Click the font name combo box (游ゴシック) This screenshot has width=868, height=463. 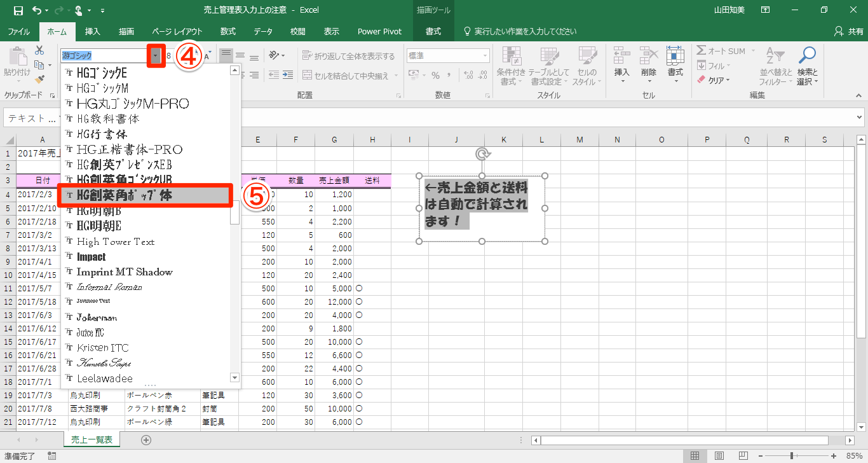point(105,56)
